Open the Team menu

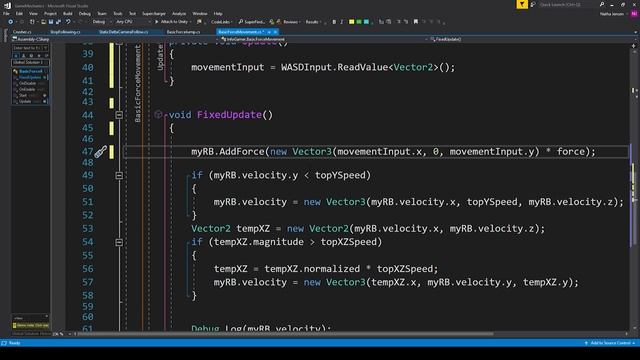click(102, 14)
